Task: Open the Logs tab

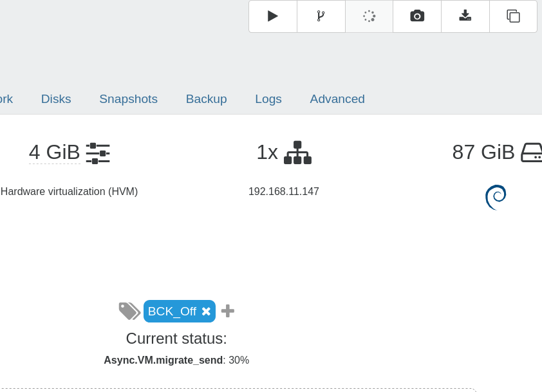Action: 268,99
